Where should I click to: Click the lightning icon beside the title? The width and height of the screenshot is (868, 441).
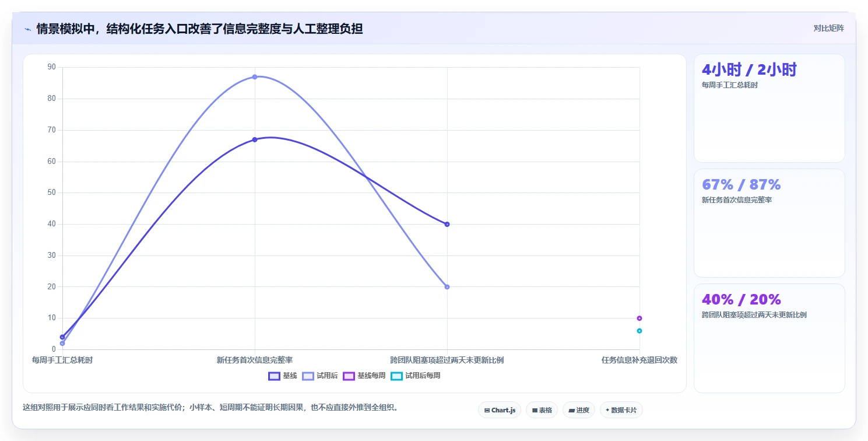pos(27,29)
